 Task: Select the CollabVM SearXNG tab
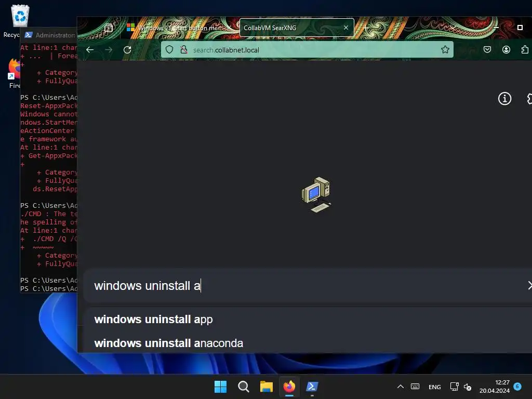coord(292,28)
